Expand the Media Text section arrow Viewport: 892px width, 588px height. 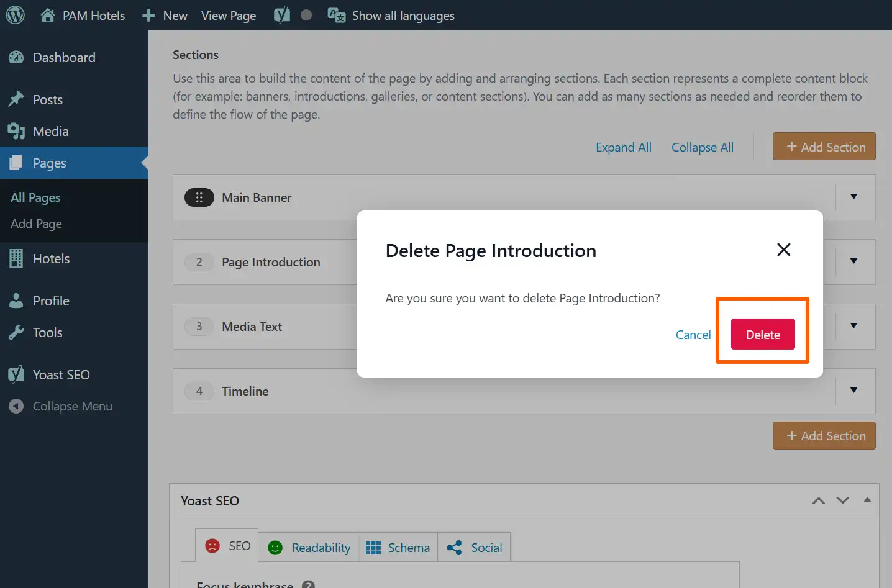click(x=853, y=326)
